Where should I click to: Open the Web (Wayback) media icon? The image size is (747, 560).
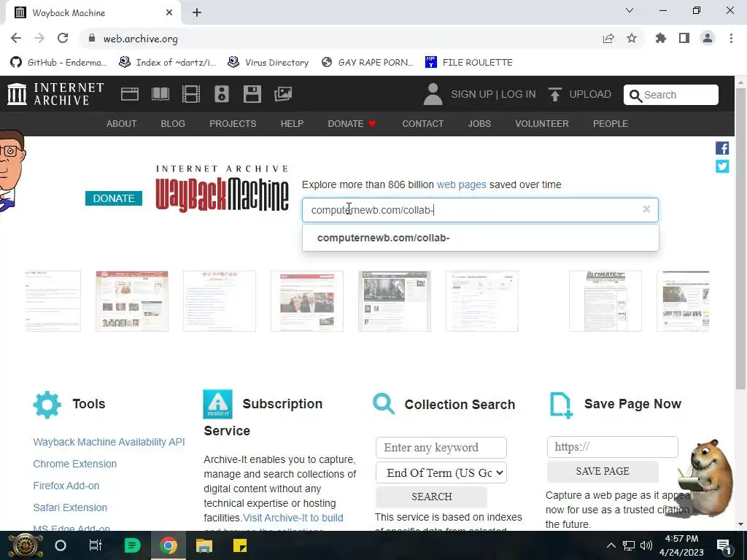pyautogui.click(x=130, y=94)
